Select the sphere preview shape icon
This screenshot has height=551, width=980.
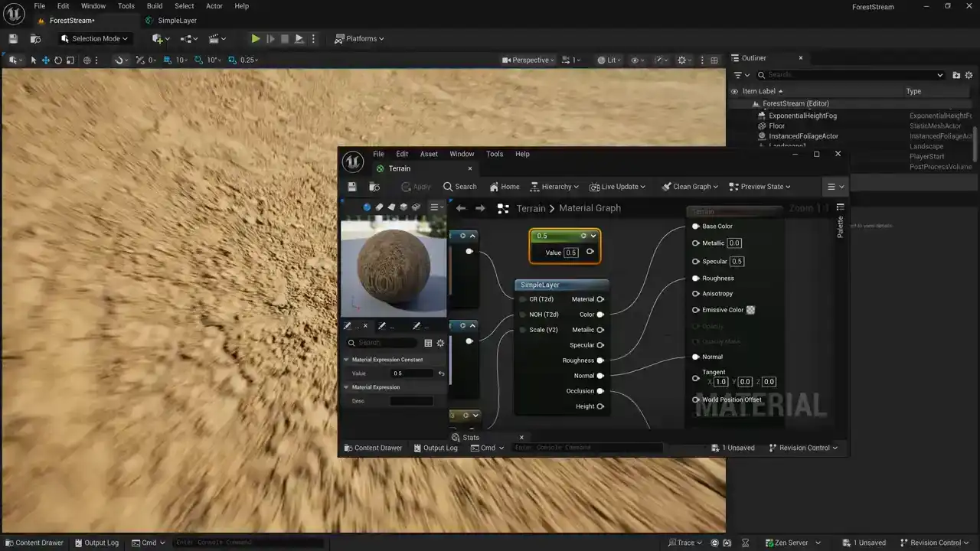point(367,207)
